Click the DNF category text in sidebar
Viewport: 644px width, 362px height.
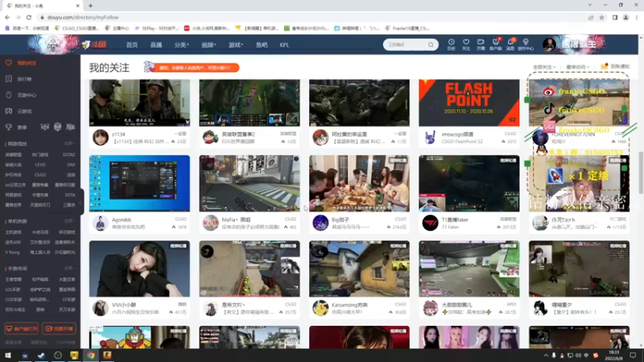pyautogui.click(x=71, y=165)
